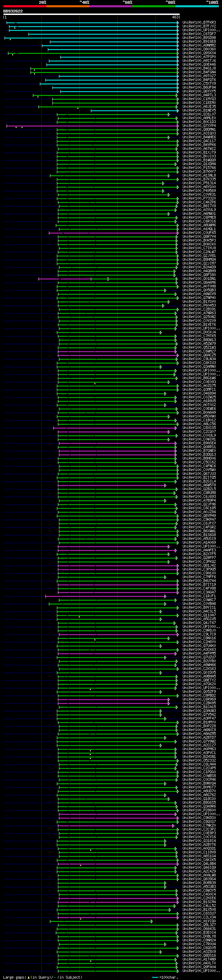
Task: Select hit label UniRef100_A4RTL3
Action: tap(199, 95)
